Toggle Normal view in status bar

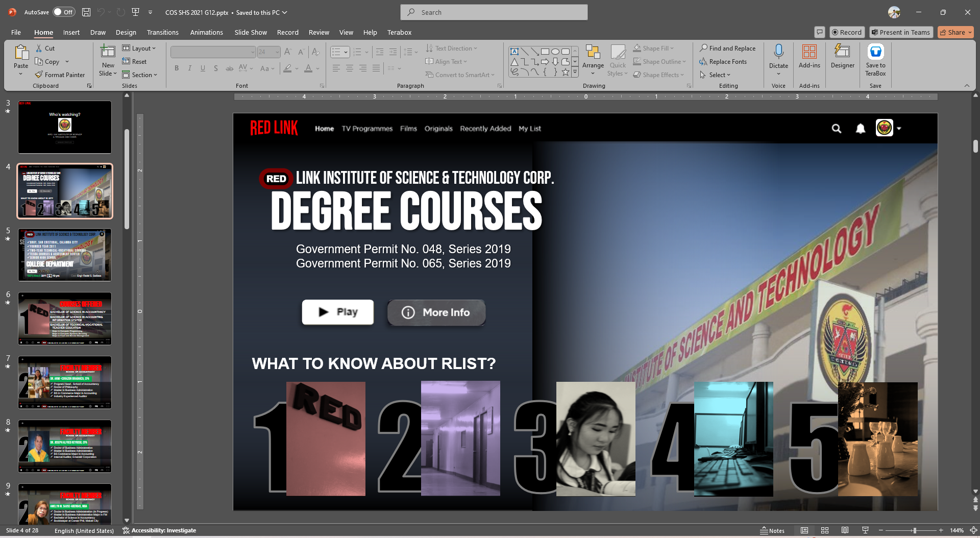pos(804,530)
